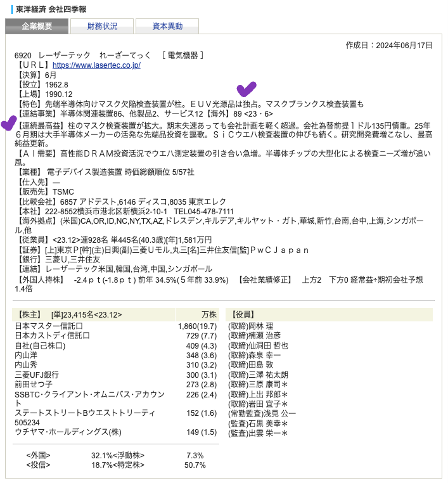Click the 【外国人持株】 line

pyautogui.click(x=122, y=280)
